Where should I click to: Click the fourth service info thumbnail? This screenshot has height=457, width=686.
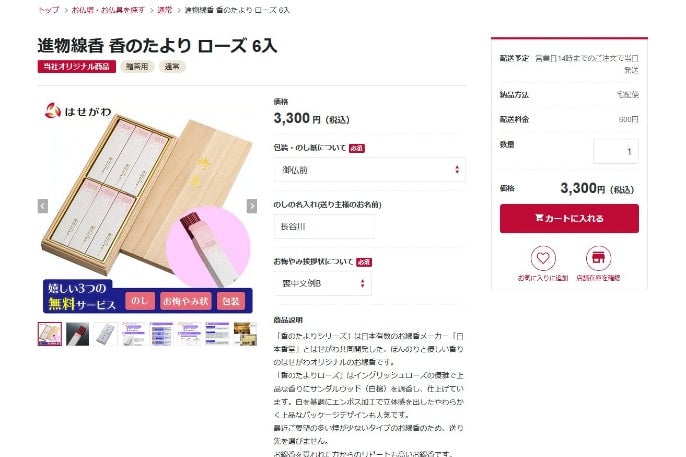(133, 334)
